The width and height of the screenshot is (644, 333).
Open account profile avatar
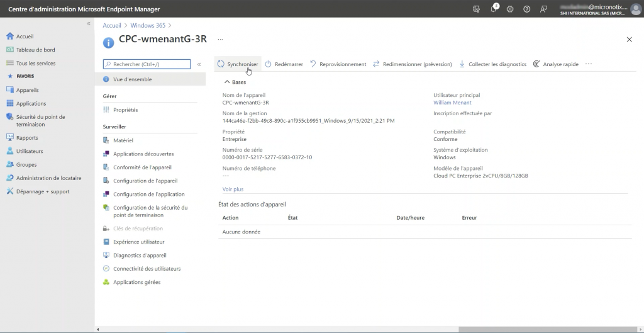[636, 9]
